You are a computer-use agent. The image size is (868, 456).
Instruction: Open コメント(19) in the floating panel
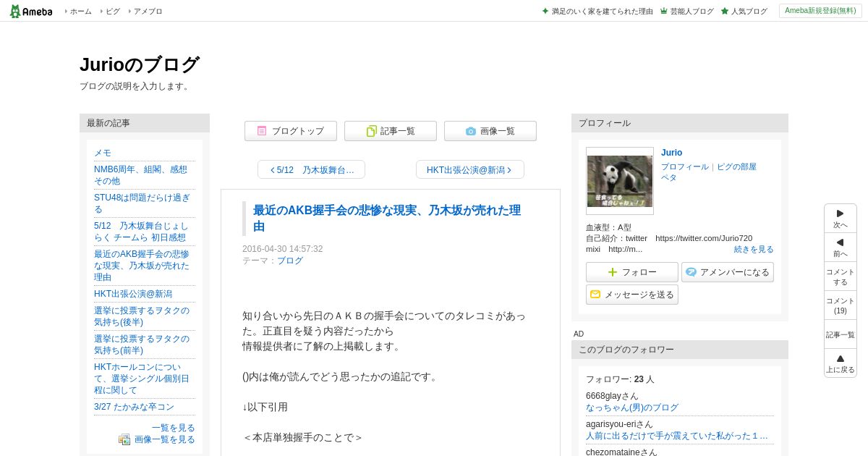841,305
